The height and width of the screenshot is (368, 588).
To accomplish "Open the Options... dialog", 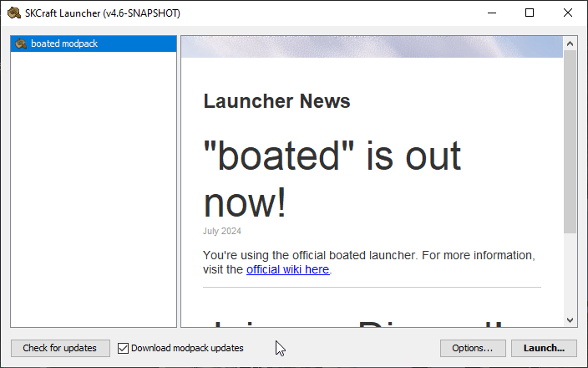I will pyautogui.click(x=473, y=348).
